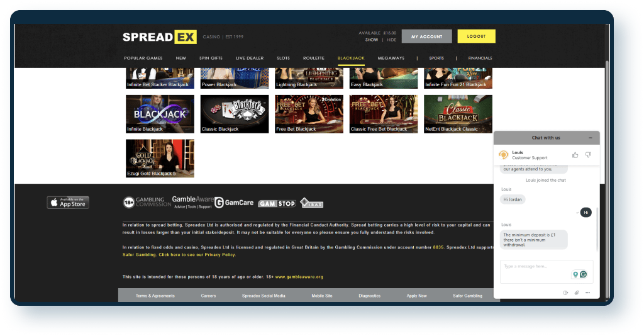Open the Careers footer link
Image resolution: width=644 pixels, height=336 pixels.
pos(208,296)
